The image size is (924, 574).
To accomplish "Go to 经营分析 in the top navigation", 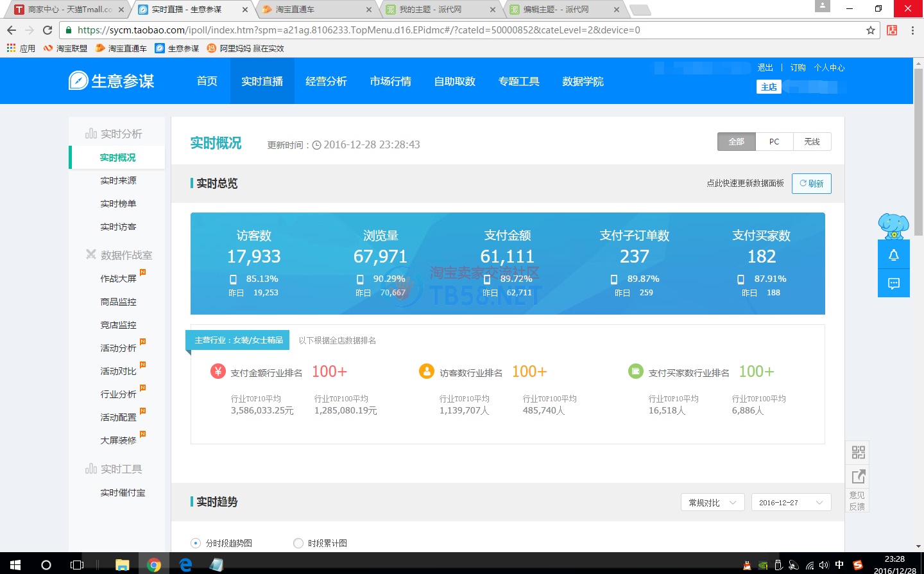I will click(326, 82).
